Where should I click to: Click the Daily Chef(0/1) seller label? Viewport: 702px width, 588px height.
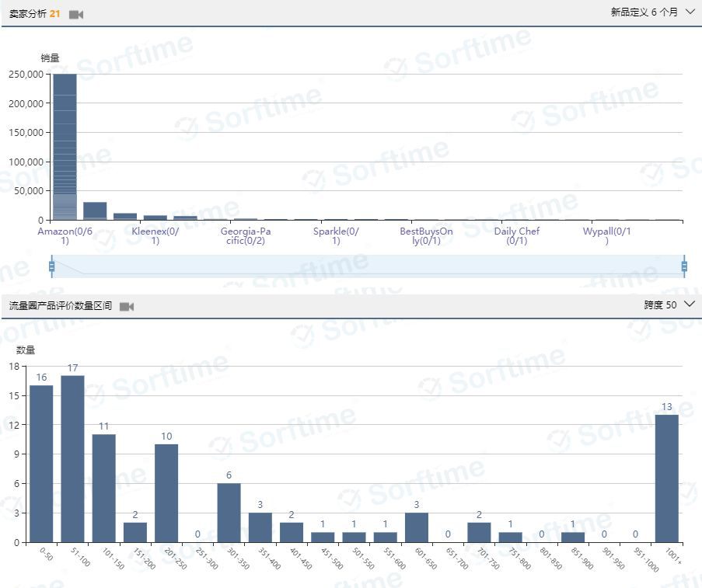516,236
